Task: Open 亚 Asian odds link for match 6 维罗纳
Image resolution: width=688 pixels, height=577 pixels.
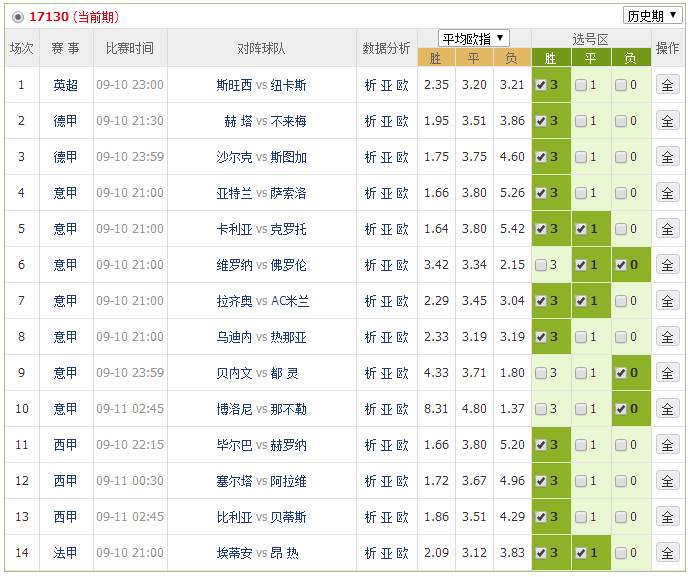Action: (386, 265)
